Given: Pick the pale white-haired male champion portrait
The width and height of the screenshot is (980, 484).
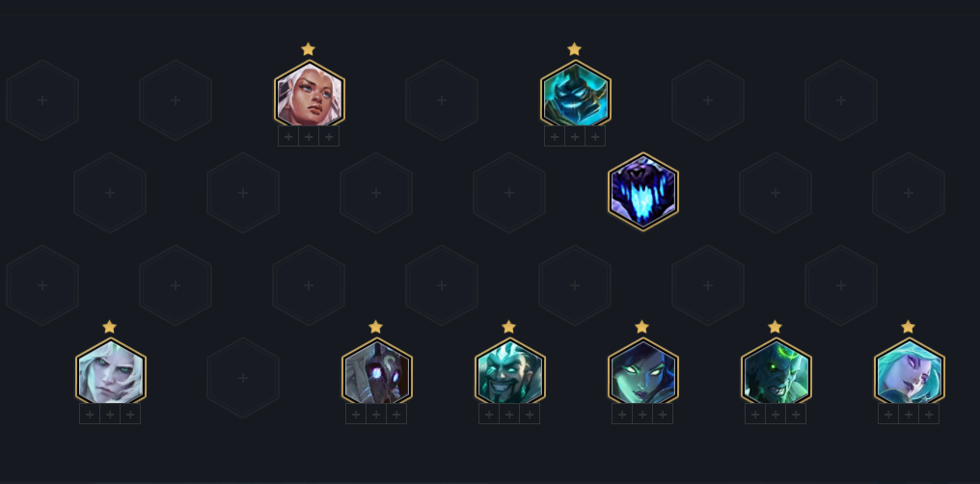Looking at the screenshot, I should 111,373.
